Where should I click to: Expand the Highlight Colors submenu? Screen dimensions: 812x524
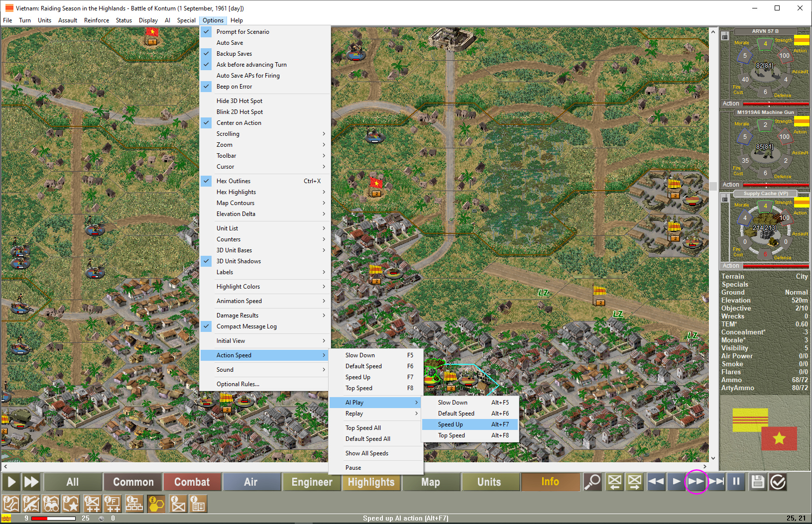pos(265,286)
